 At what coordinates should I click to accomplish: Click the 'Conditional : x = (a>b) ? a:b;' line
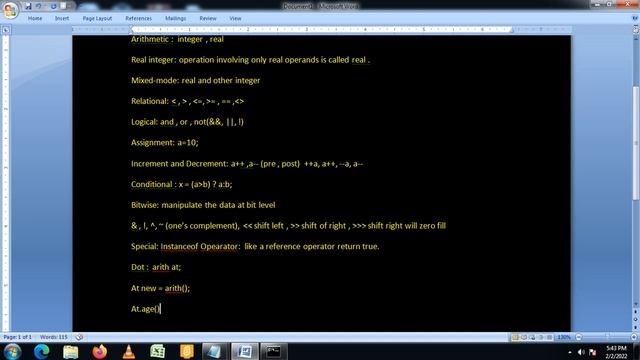pos(182,184)
